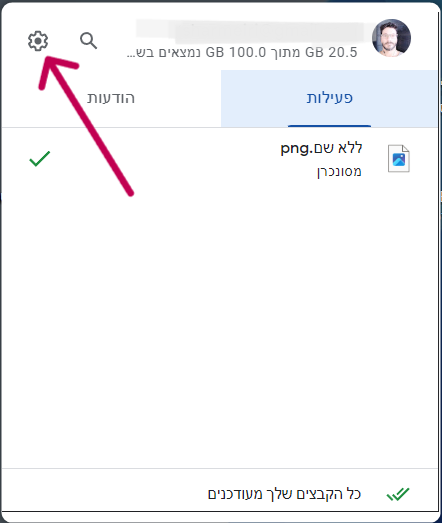Switch to the פעילות tab

click(329, 99)
